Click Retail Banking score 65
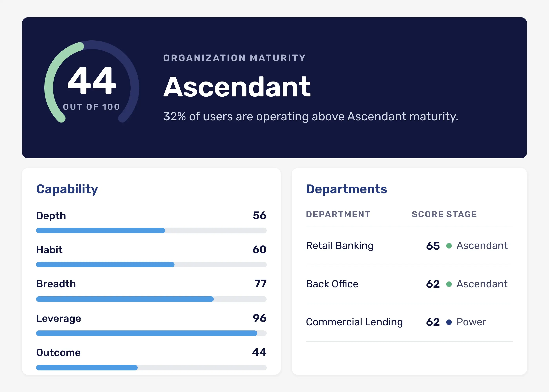 click(x=433, y=246)
